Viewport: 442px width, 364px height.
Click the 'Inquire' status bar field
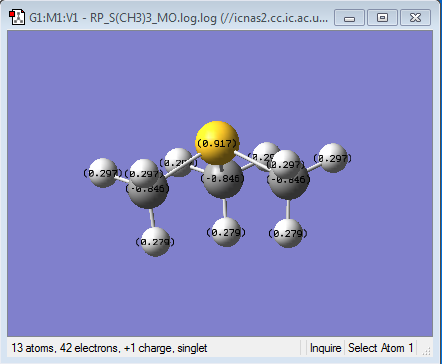pyautogui.click(x=325, y=348)
